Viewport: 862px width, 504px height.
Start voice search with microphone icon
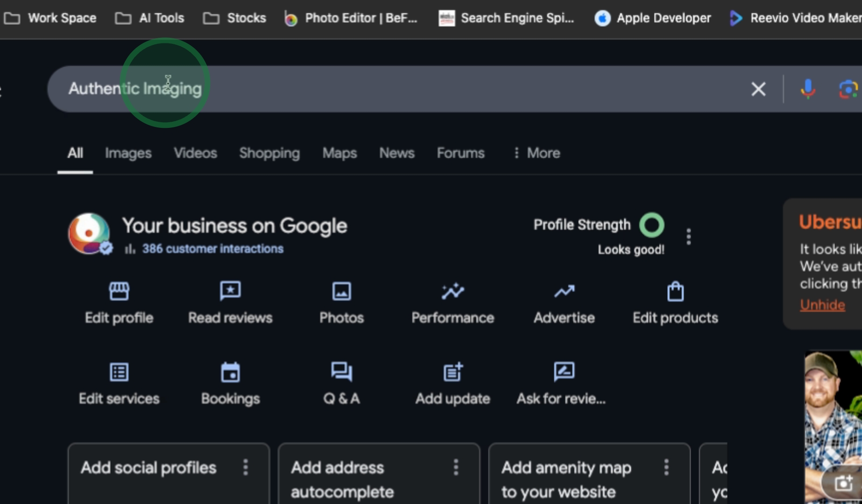808,89
